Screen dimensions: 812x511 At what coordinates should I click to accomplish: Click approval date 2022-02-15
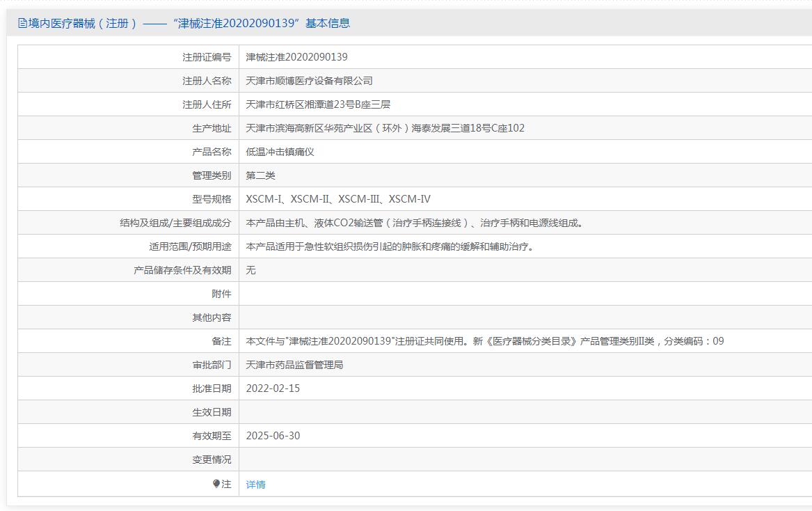[x=273, y=388]
